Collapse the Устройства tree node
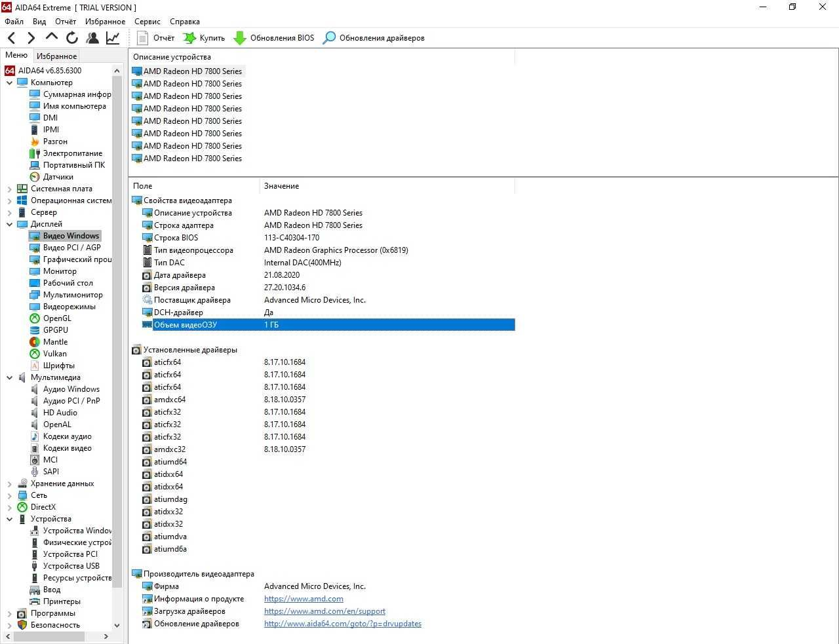This screenshot has height=644, width=839. [10, 519]
